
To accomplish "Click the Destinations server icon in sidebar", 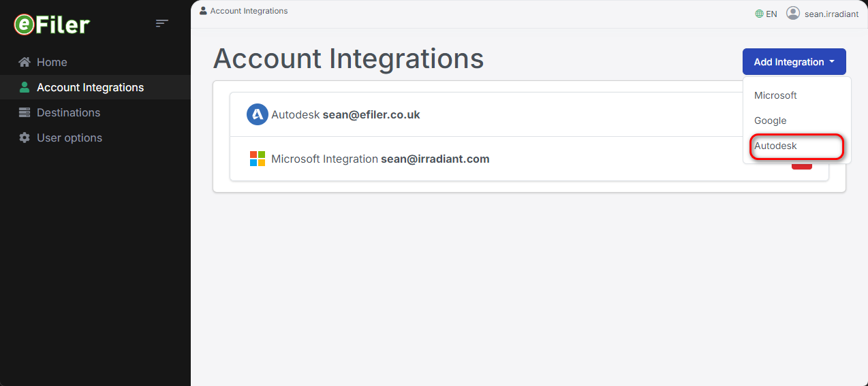I will tap(25, 112).
